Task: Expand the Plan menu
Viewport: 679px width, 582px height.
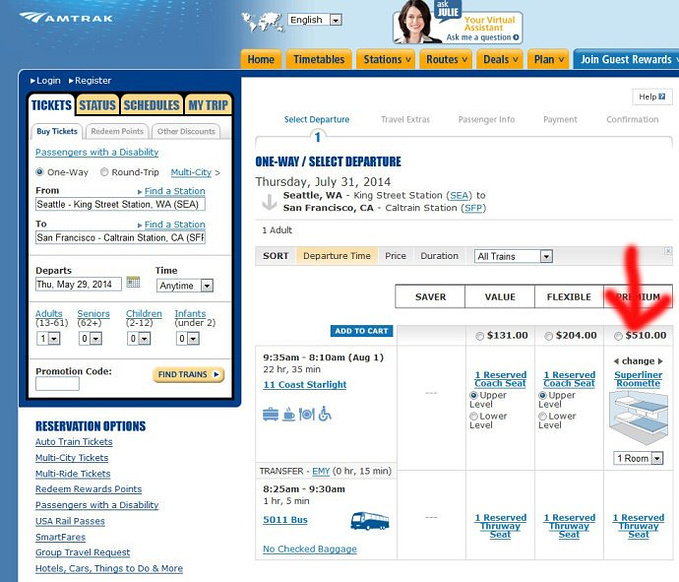Action: [548, 59]
